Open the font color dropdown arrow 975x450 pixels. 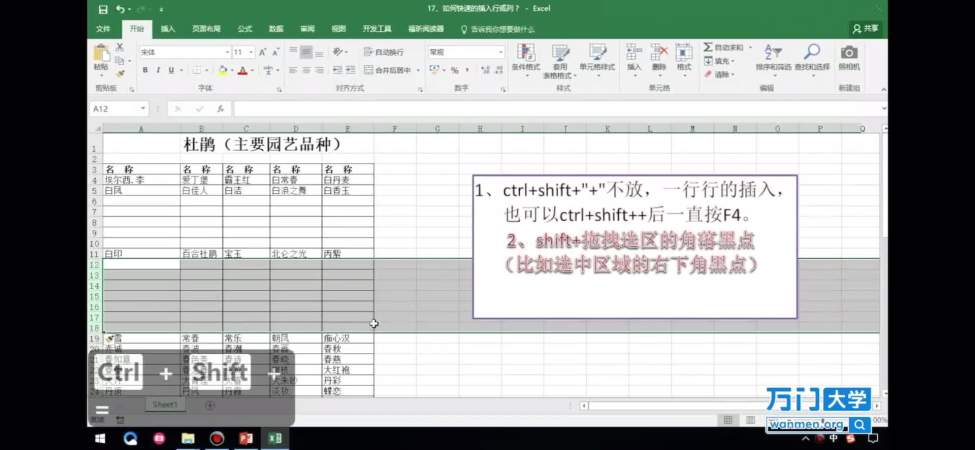tap(252, 70)
